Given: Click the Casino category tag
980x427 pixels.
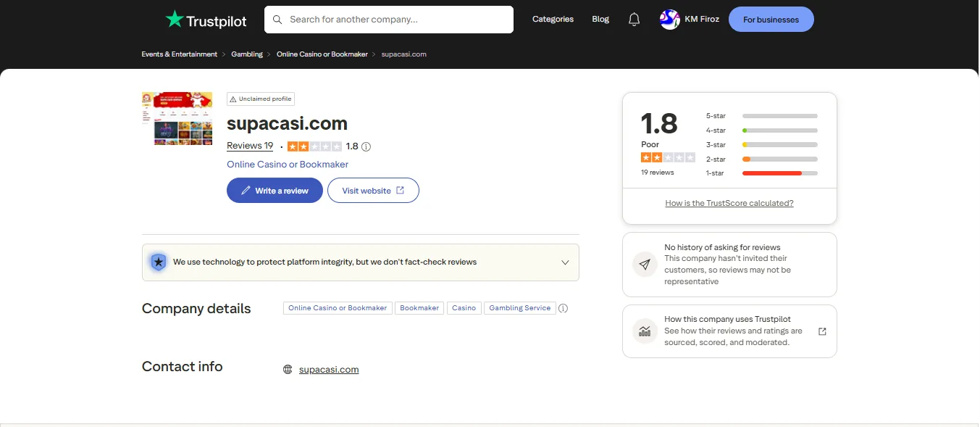Looking at the screenshot, I should click(x=464, y=308).
